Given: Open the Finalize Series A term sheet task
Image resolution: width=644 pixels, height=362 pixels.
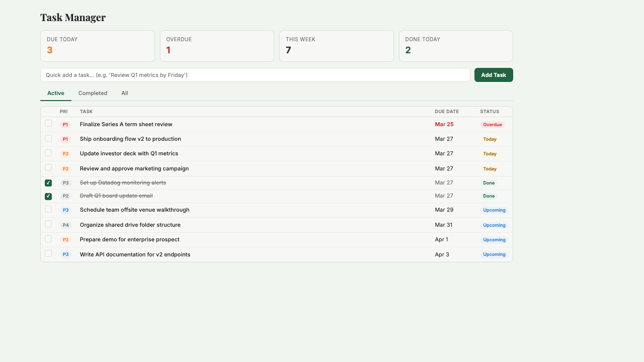Looking at the screenshot, I should [x=126, y=124].
